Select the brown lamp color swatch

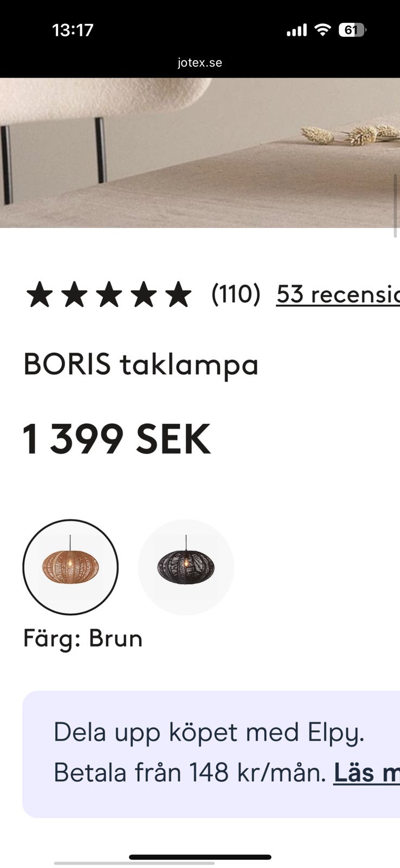click(70, 567)
